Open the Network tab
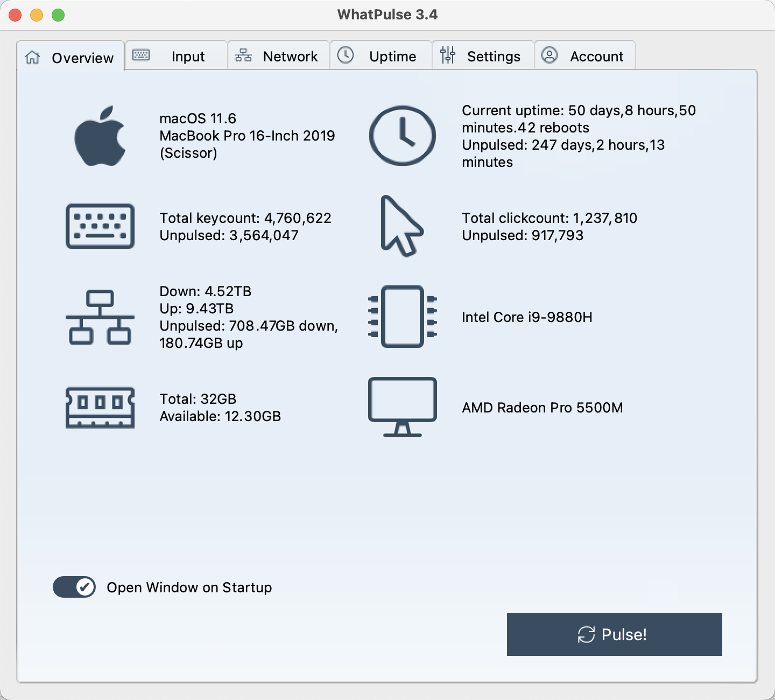Image resolution: width=775 pixels, height=700 pixels. [278, 56]
